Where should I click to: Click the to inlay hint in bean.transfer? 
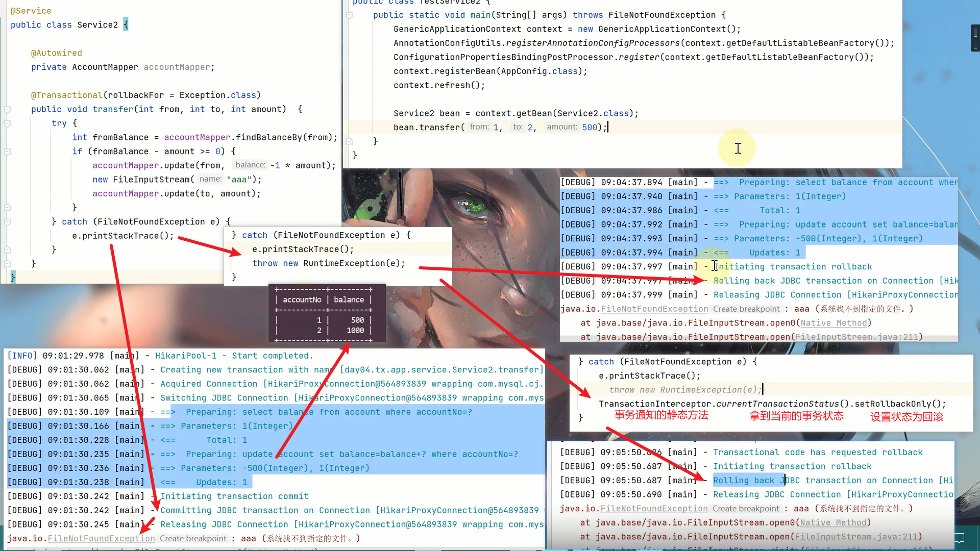pos(518,127)
